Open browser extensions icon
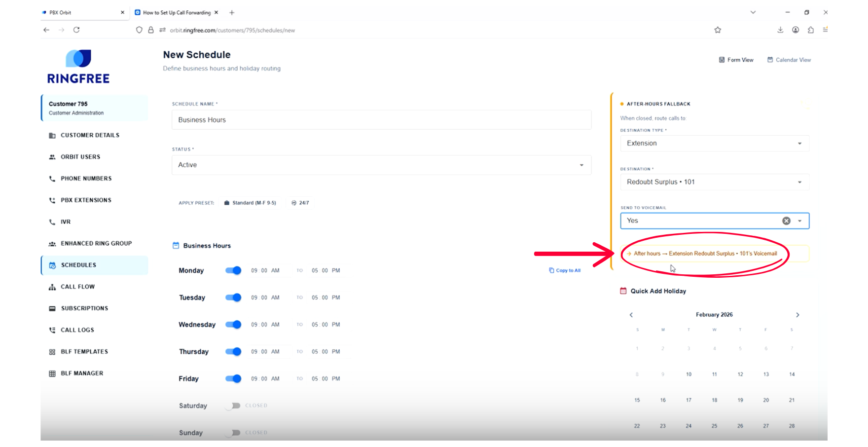 811,30
